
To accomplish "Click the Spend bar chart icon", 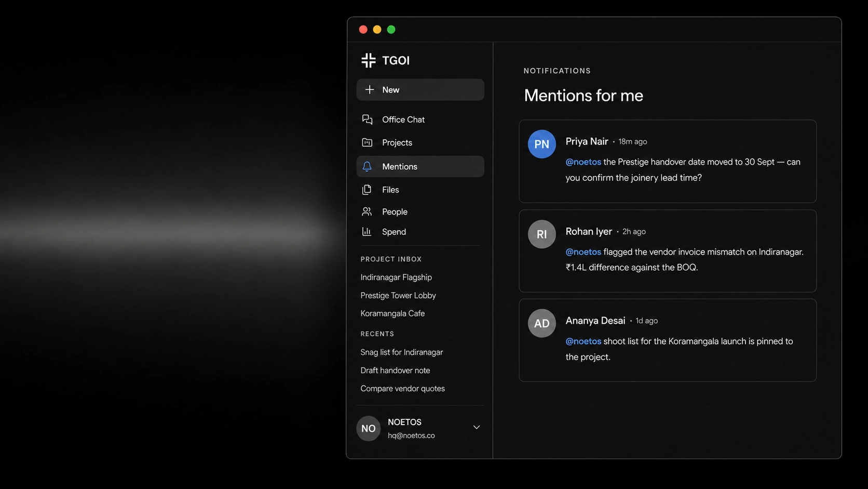I will [x=367, y=231].
